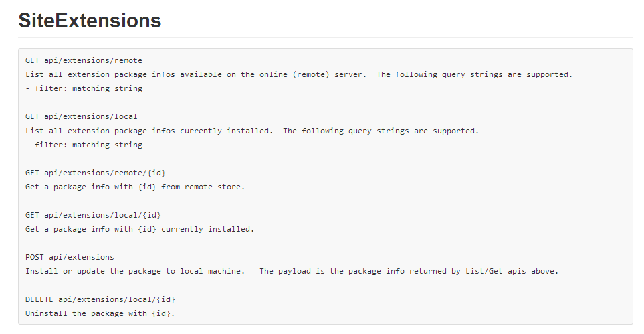Click the "POST api/extensions" line
The height and width of the screenshot is (334, 644).
[x=70, y=257]
